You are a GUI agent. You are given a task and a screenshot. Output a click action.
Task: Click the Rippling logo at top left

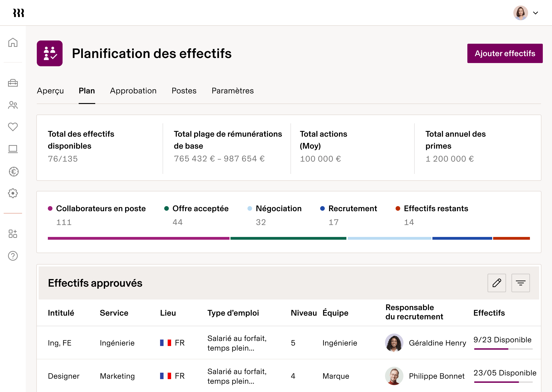19,13
